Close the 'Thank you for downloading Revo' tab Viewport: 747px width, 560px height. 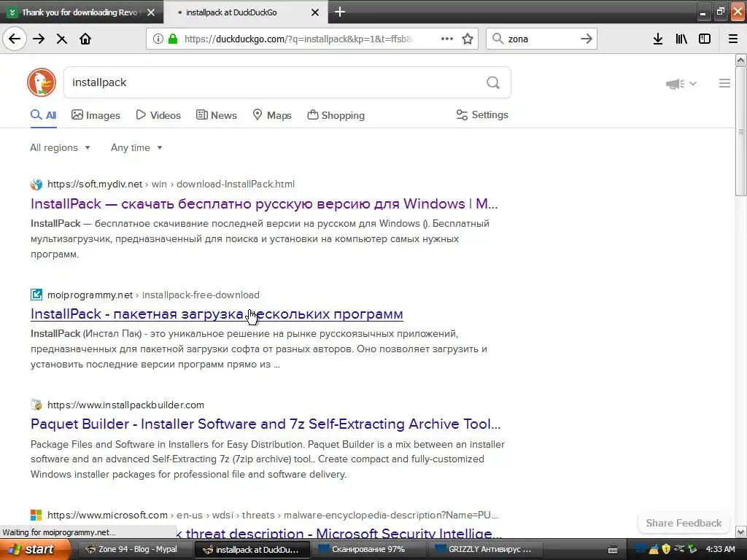(x=151, y=12)
